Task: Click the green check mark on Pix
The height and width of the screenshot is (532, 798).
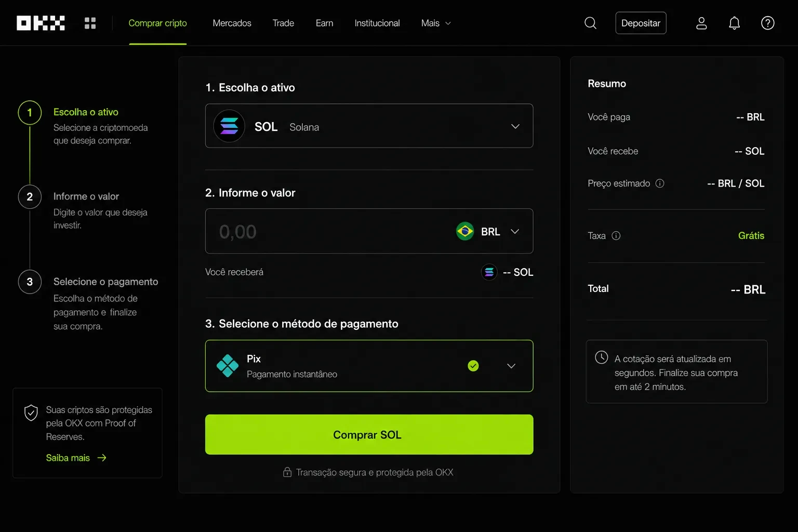Action: point(473,366)
